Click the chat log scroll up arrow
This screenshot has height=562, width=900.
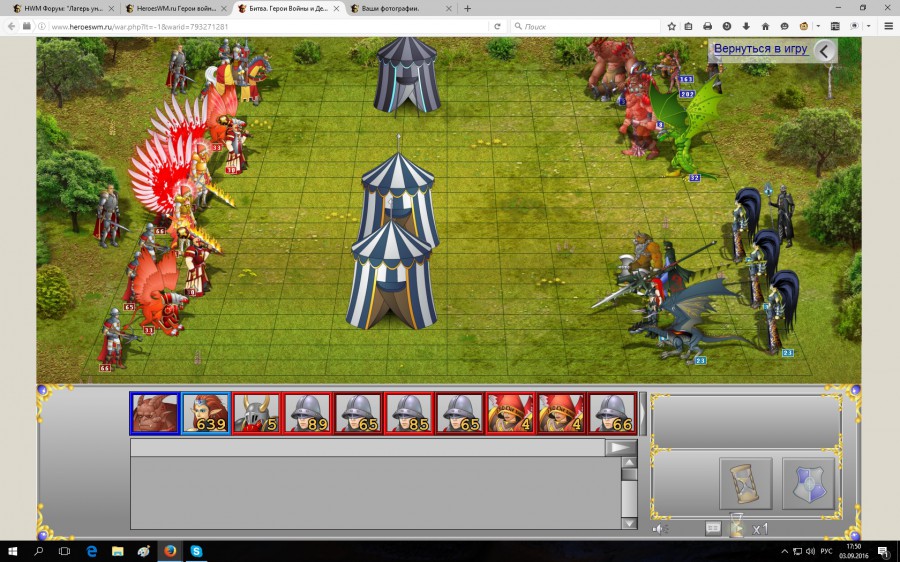click(x=629, y=463)
